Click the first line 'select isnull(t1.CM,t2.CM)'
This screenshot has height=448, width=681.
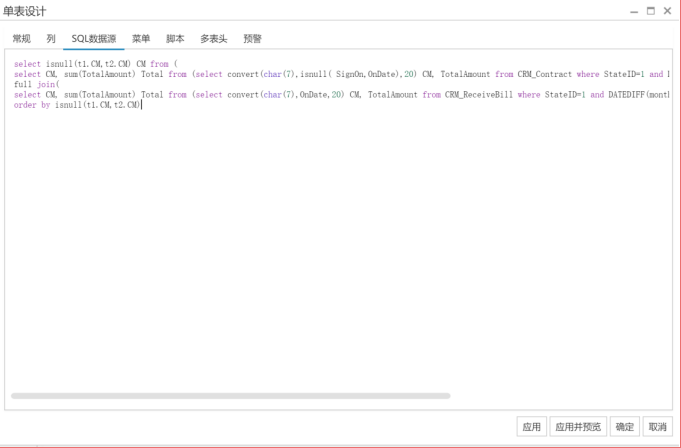pyautogui.click(x=80, y=63)
